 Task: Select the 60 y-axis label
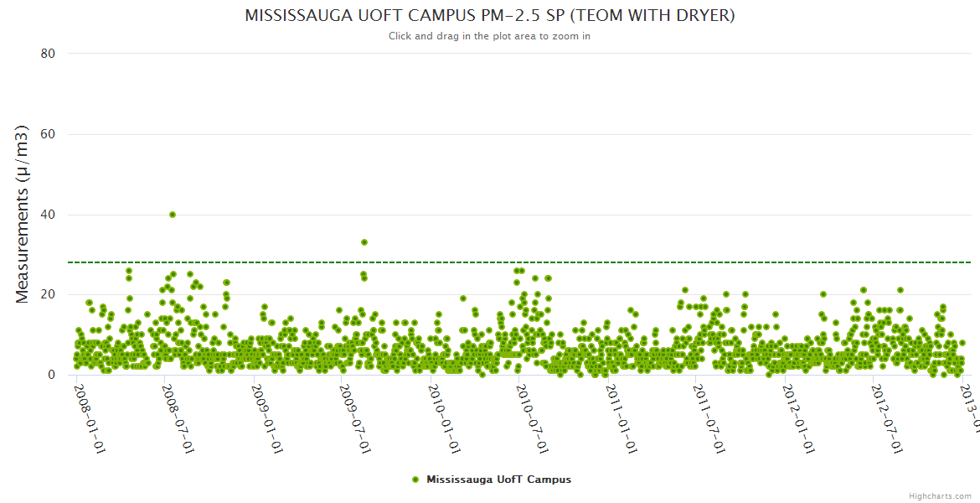(48, 134)
